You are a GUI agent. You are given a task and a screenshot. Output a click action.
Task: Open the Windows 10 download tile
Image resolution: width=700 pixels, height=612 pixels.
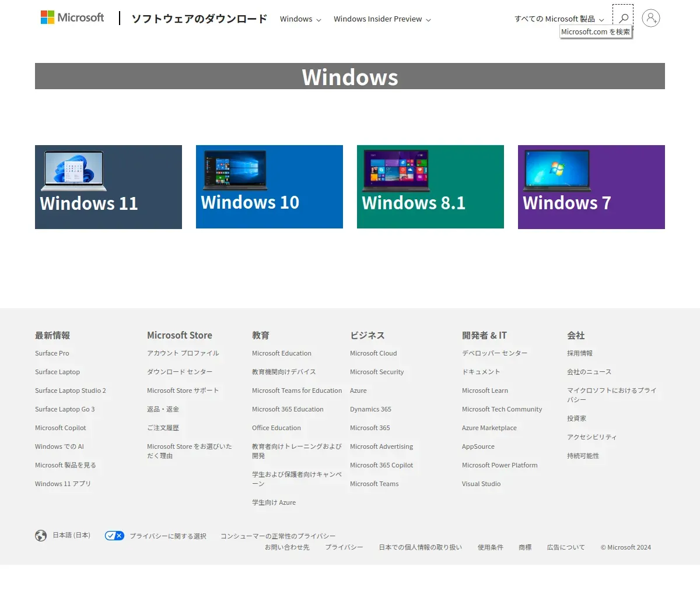pyautogui.click(x=269, y=187)
